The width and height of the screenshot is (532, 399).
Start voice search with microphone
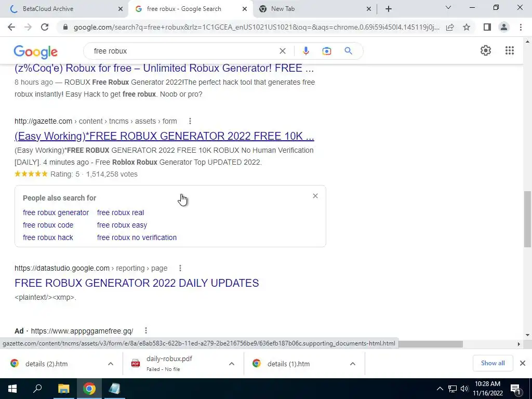[305, 51]
